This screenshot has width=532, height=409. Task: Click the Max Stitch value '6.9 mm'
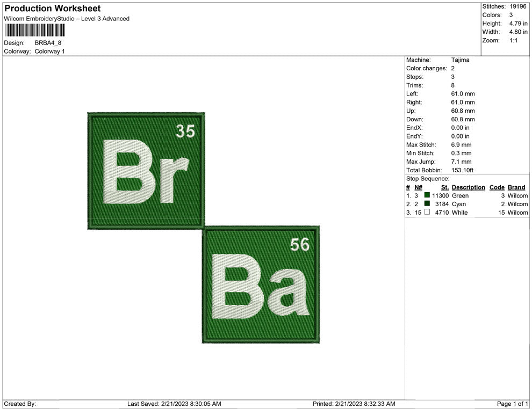461,145
